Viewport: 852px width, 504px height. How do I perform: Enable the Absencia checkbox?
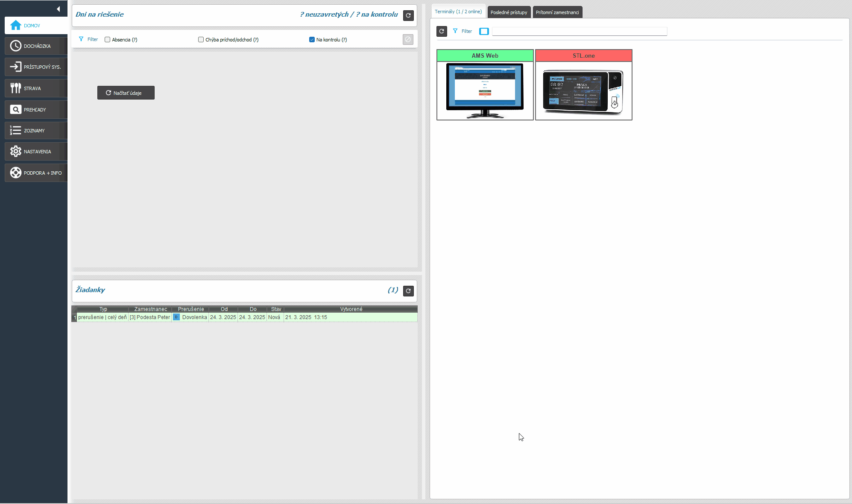tap(108, 40)
